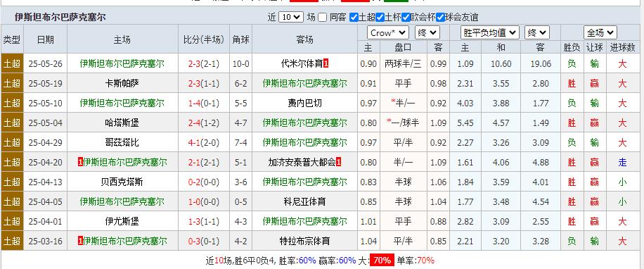Click the 土超 league tag in 25-04-20 row
Screen dimensions: 644x269
13,163
